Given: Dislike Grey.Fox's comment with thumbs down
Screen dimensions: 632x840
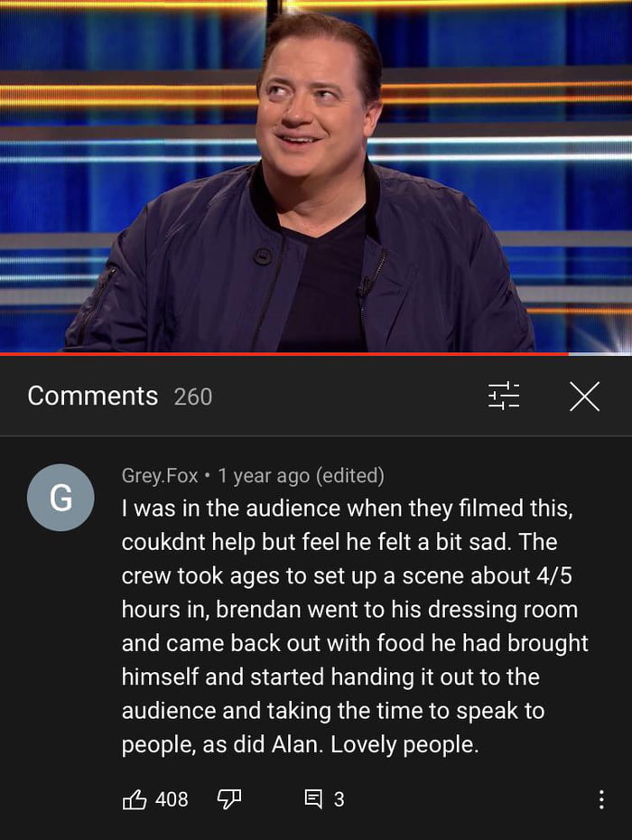Looking at the screenshot, I should 229,800.
